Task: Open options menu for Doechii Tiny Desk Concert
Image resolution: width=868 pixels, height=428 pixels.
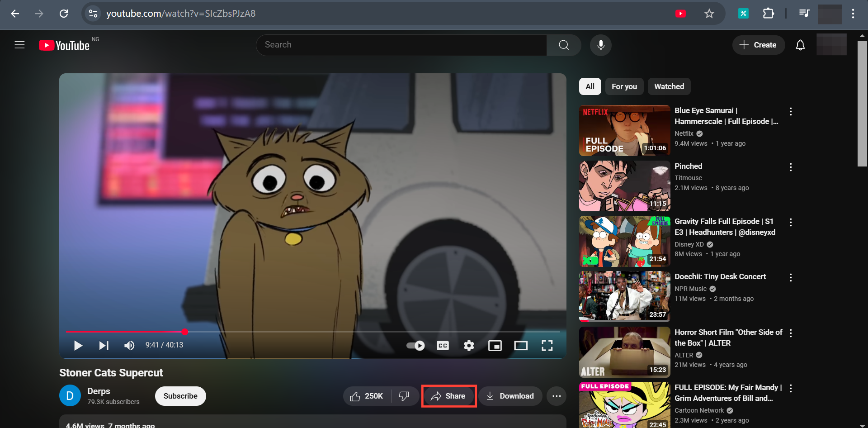Action: (x=791, y=277)
